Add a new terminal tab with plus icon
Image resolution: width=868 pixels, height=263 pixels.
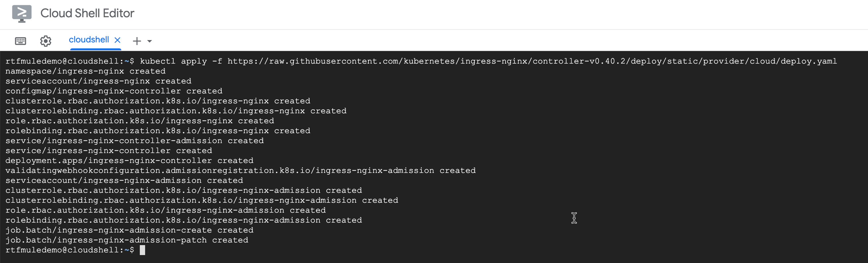[137, 41]
